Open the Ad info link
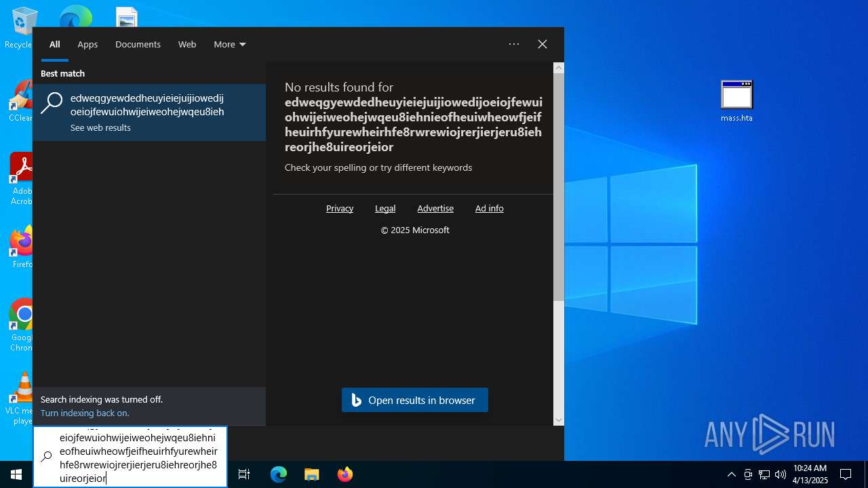The image size is (868, 488). click(x=490, y=208)
